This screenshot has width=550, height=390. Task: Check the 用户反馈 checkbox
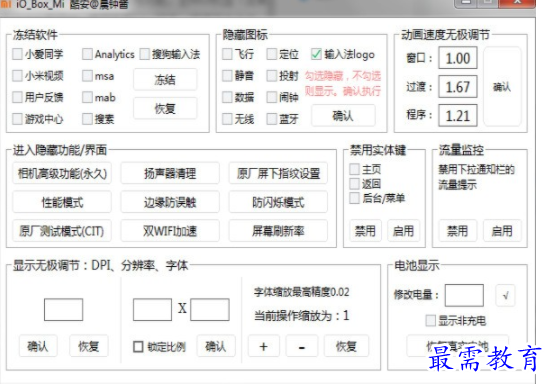pos(17,97)
